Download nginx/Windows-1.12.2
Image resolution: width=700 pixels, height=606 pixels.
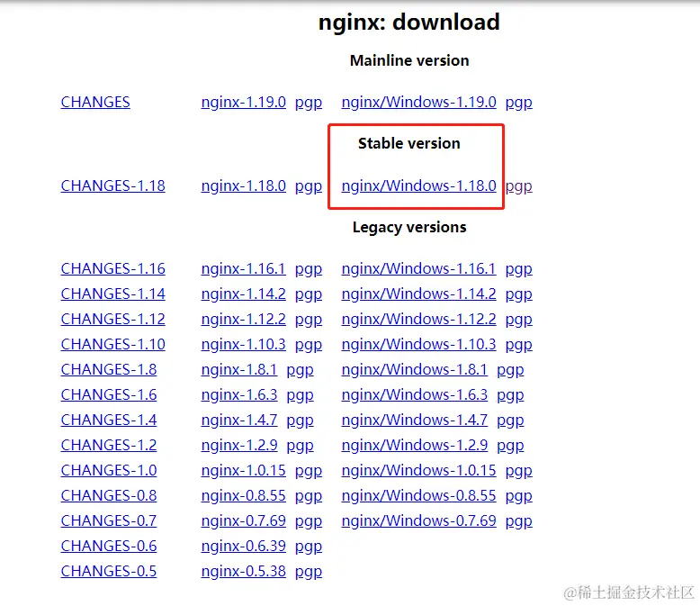tap(418, 320)
